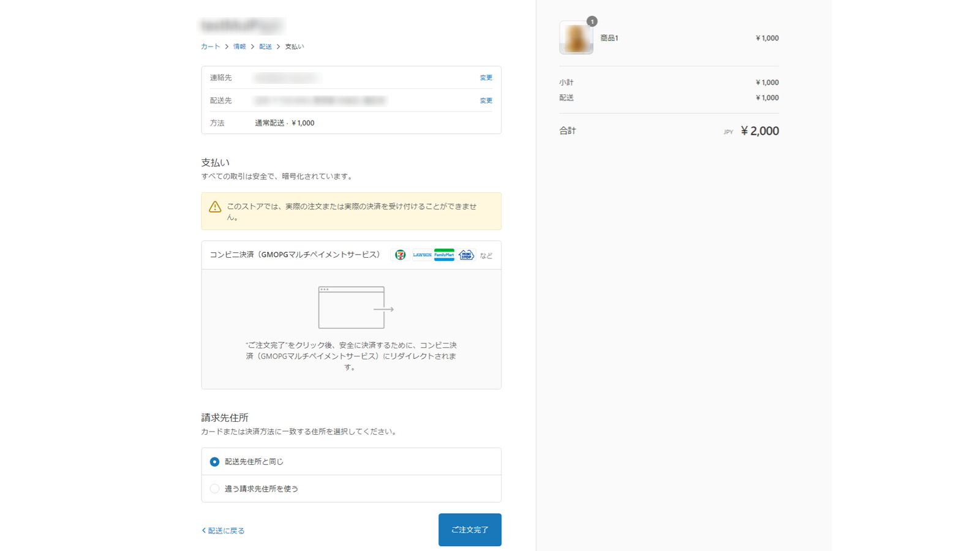The width and height of the screenshot is (980, 551).
Task: Click the yellow warning triangle icon
Action: click(215, 207)
